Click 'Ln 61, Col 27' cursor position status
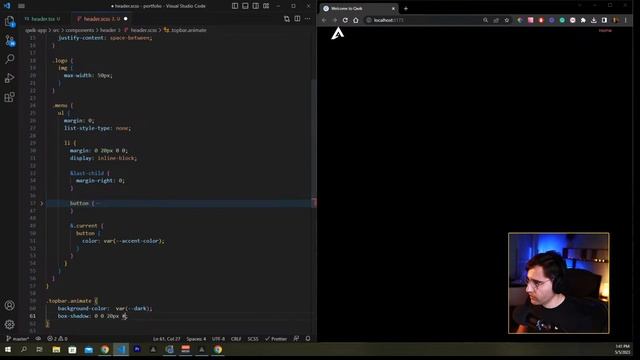640x360 pixels. [167, 339]
